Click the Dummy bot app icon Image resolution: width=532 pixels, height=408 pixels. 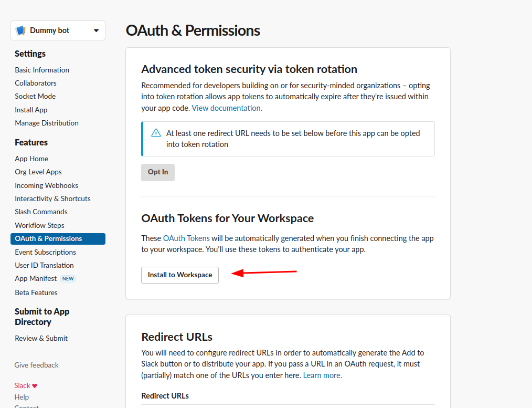[21, 30]
